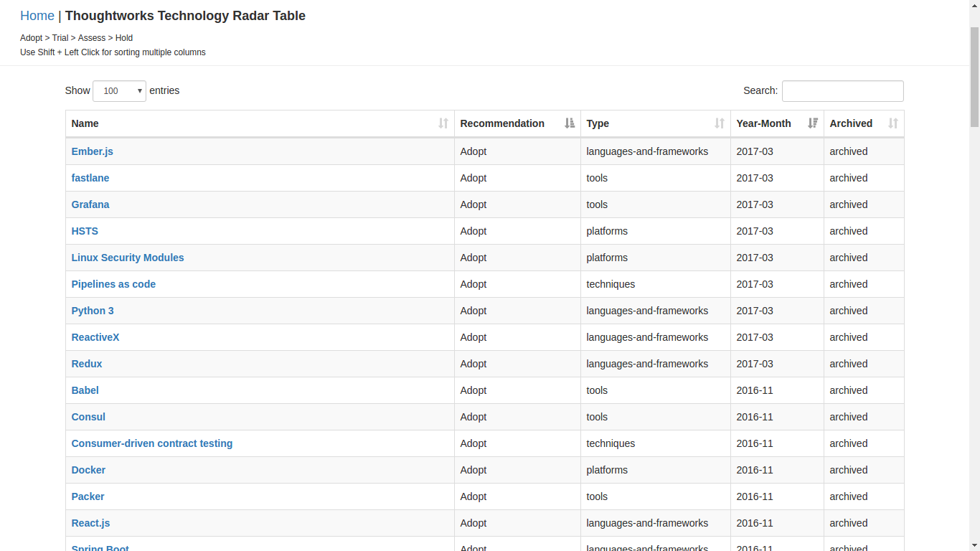
Task: Click the Thoughtworks Technology Radar Table title
Action: (x=185, y=16)
